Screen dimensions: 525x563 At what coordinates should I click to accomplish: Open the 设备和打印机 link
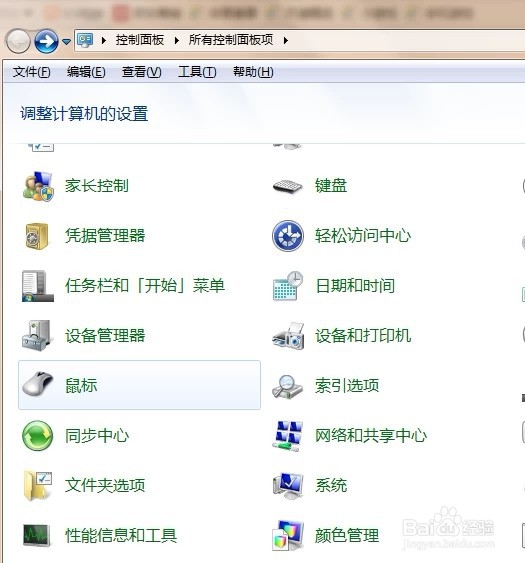click(x=363, y=336)
